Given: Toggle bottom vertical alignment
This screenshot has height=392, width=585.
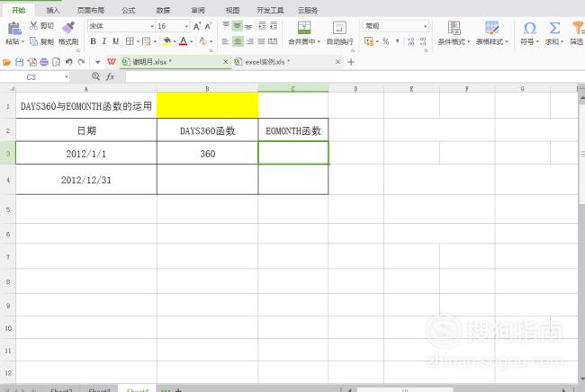Looking at the screenshot, I should coord(248,26).
